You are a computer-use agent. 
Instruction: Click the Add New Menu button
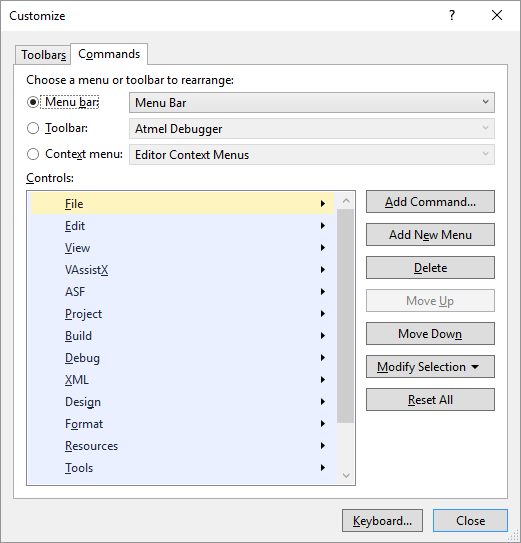click(430, 234)
